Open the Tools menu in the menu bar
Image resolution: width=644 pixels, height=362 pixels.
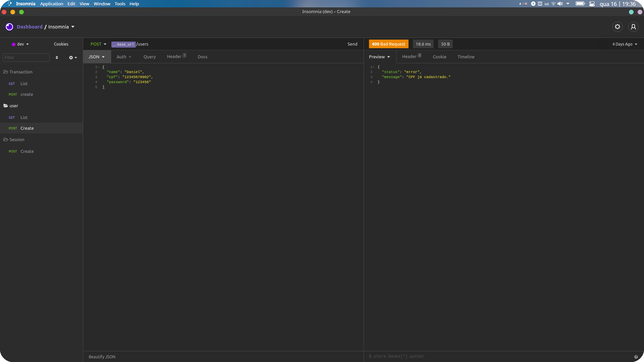[x=120, y=4]
